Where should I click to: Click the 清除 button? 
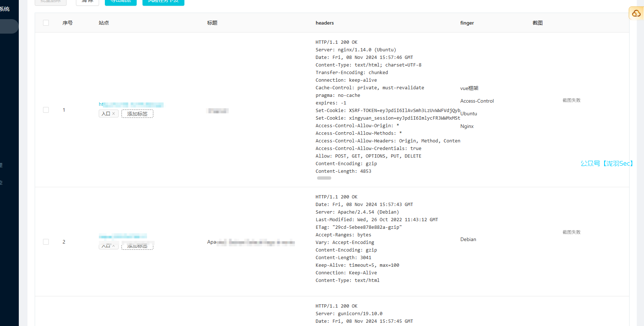[x=88, y=1]
